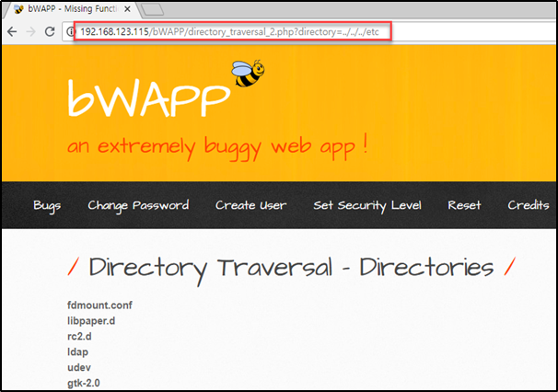Select gtk-2.0 directory entry

pos(84,383)
